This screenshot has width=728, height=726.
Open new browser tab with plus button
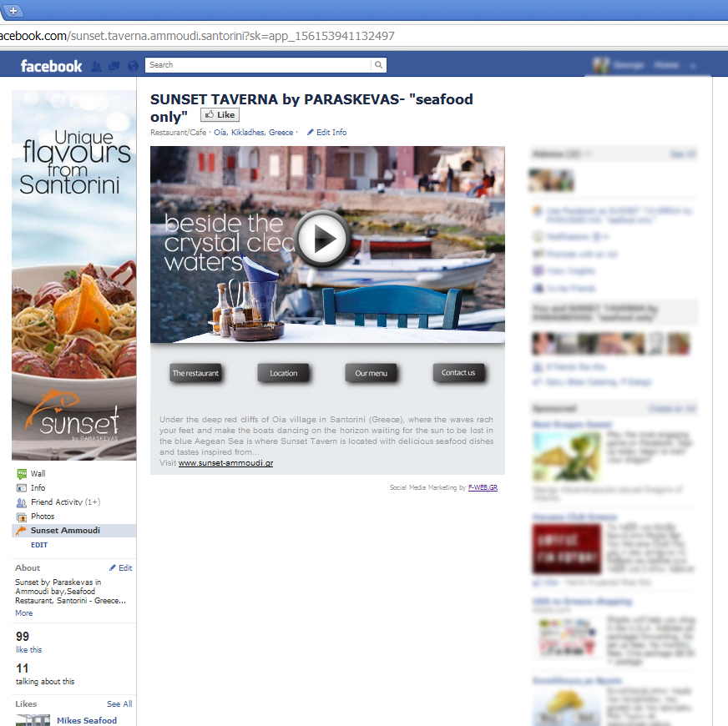(13, 10)
